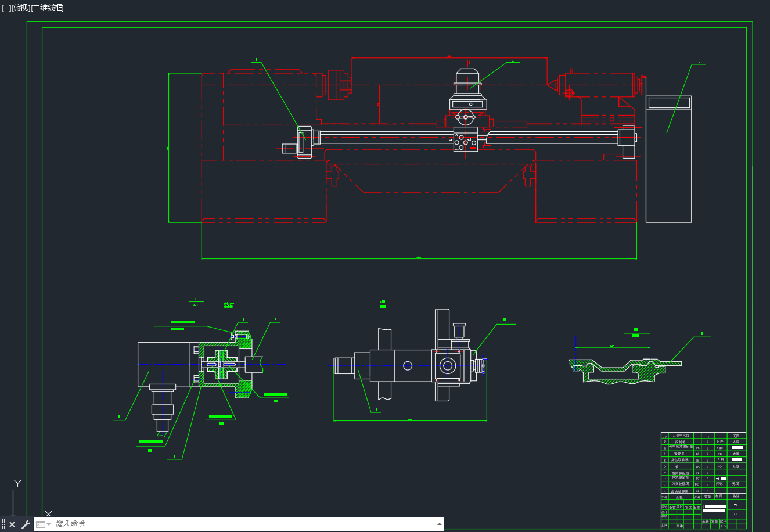Viewport: 770px width, 532px height.
Task: Select the 比例 label in title block
Action: (x=723, y=521)
